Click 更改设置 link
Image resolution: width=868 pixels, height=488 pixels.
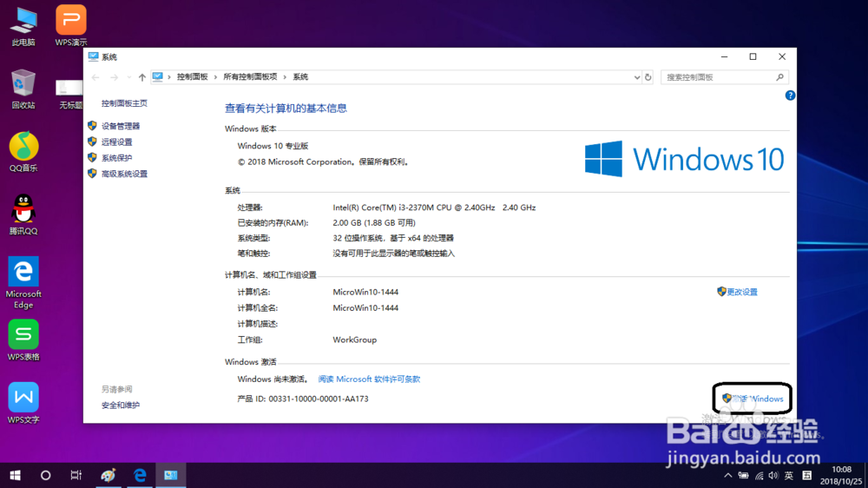click(742, 292)
